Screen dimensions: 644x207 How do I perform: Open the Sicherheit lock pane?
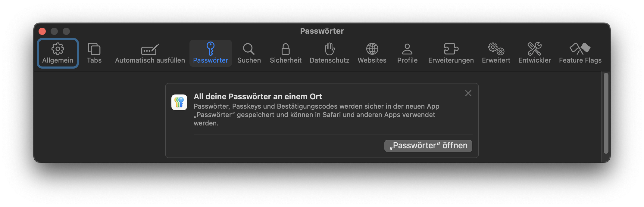coord(286,53)
